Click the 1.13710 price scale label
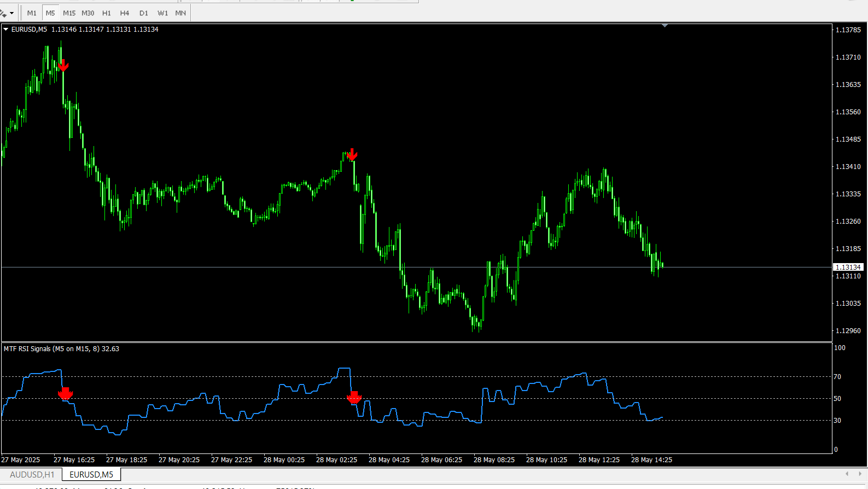 point(848,57)
